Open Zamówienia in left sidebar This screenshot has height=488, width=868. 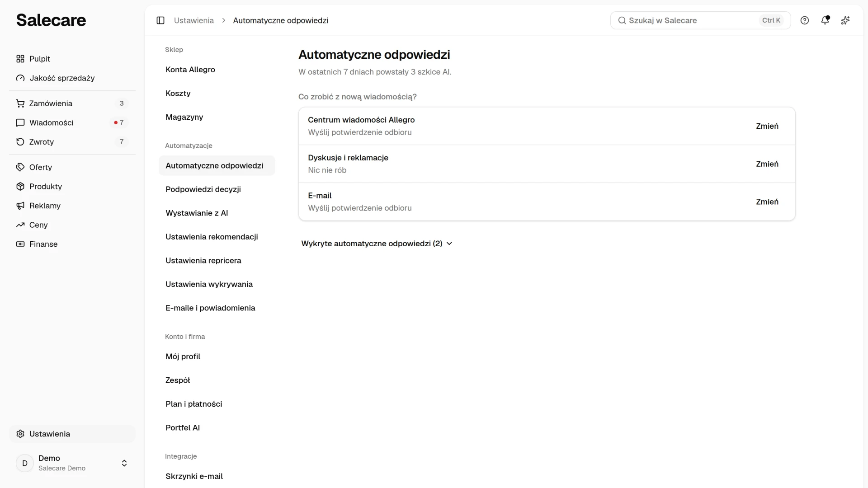(x=72, y=103)
